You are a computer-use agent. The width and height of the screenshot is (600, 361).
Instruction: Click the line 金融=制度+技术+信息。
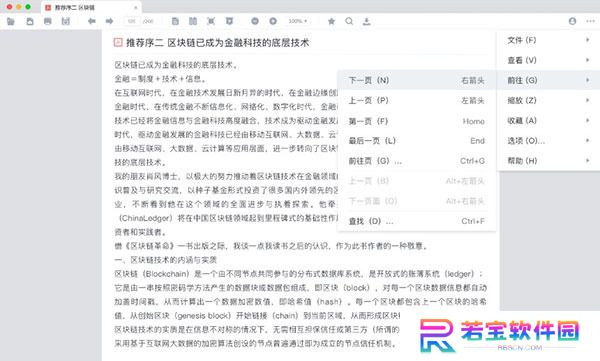(161, 79)
